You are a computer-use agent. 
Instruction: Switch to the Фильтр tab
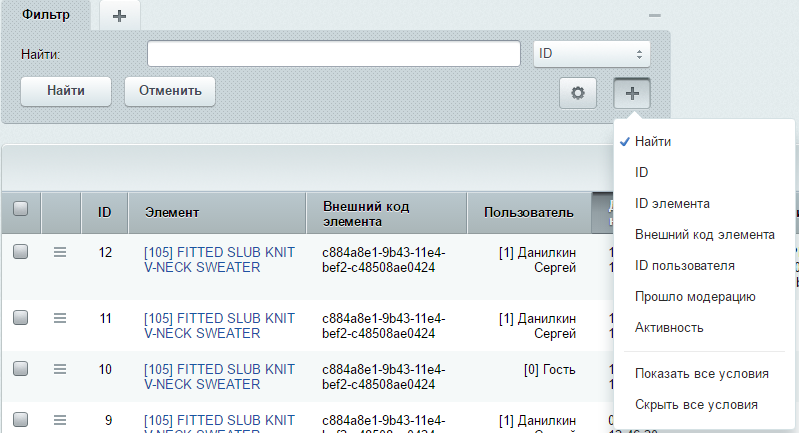pos(46,15)
